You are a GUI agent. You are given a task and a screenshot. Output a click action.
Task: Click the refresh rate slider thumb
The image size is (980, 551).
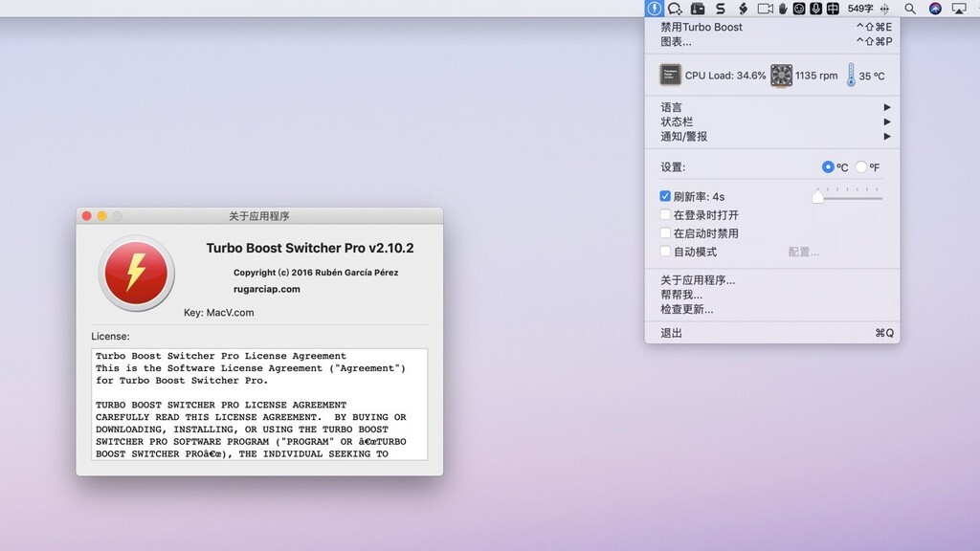[x=817, y=197]
